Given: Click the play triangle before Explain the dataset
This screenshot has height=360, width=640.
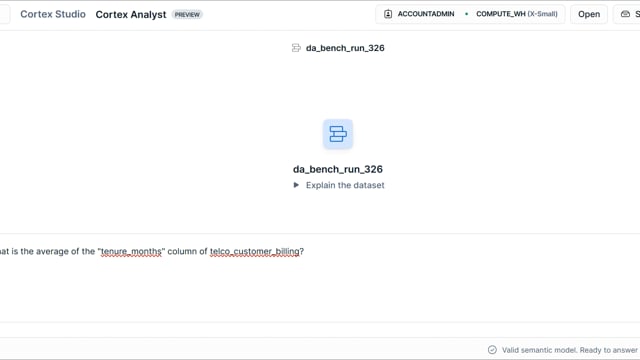Looking at the screenshot, I should pyautogui.click(x=296, y=185).
